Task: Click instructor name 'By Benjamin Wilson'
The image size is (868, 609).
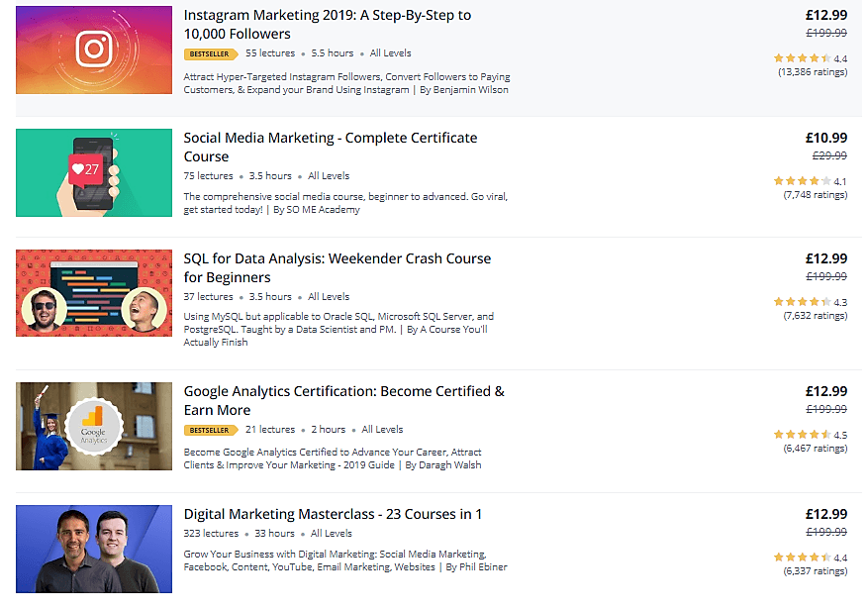Action: [464, 90]
